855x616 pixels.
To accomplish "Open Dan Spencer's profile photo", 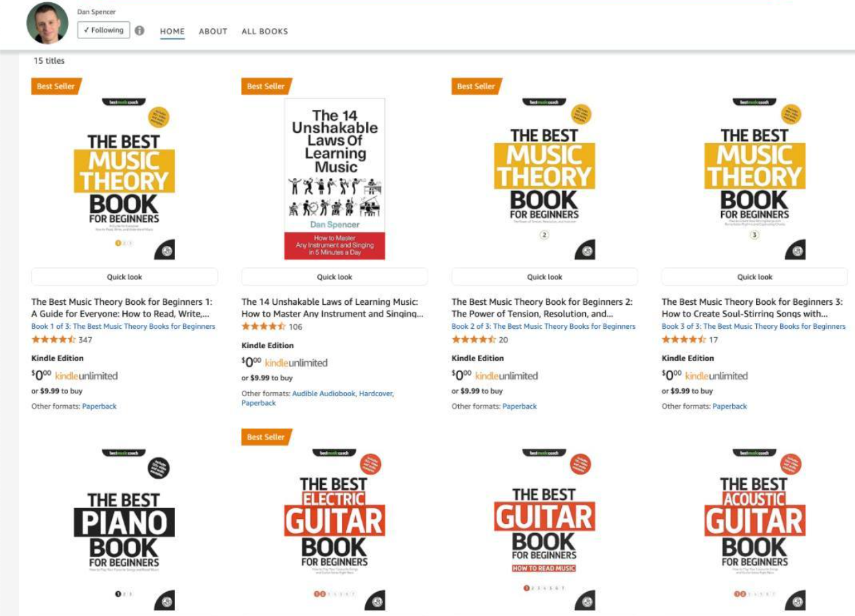I will [x=47, y=23].
